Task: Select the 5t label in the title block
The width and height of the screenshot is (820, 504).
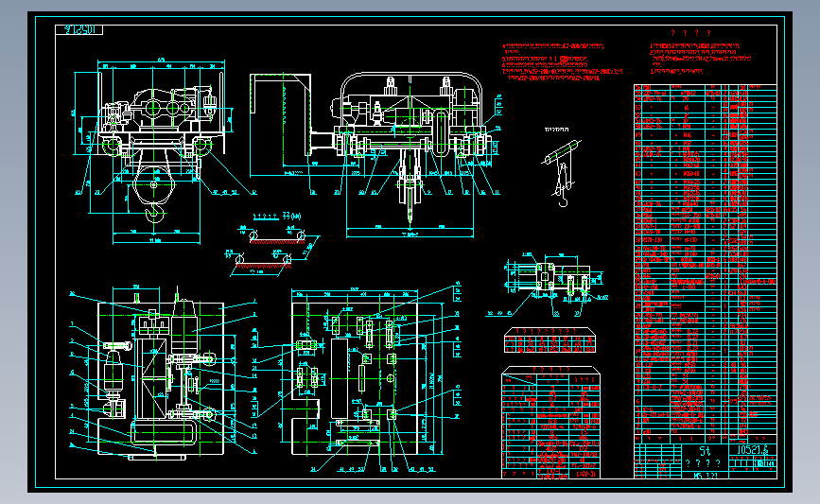Action: coord(705,451)
